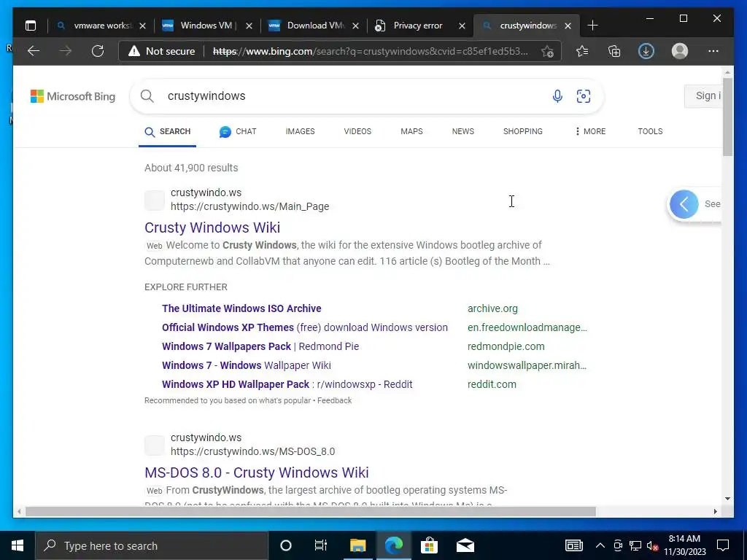Open the tab actions menu icon
The image size is (747, 560).
coord(31,26)
